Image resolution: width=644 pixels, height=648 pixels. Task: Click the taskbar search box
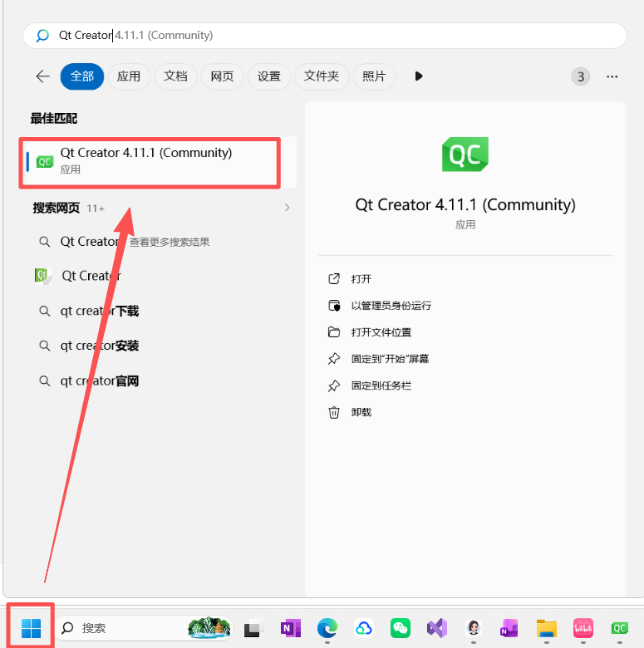[x=144, y=628]
